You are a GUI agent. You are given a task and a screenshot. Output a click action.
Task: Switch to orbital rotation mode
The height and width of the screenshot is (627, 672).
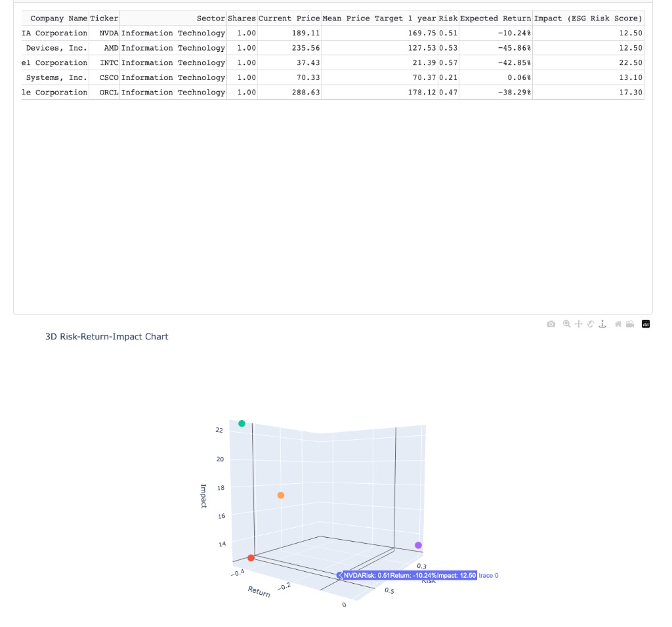click(591, 323)
